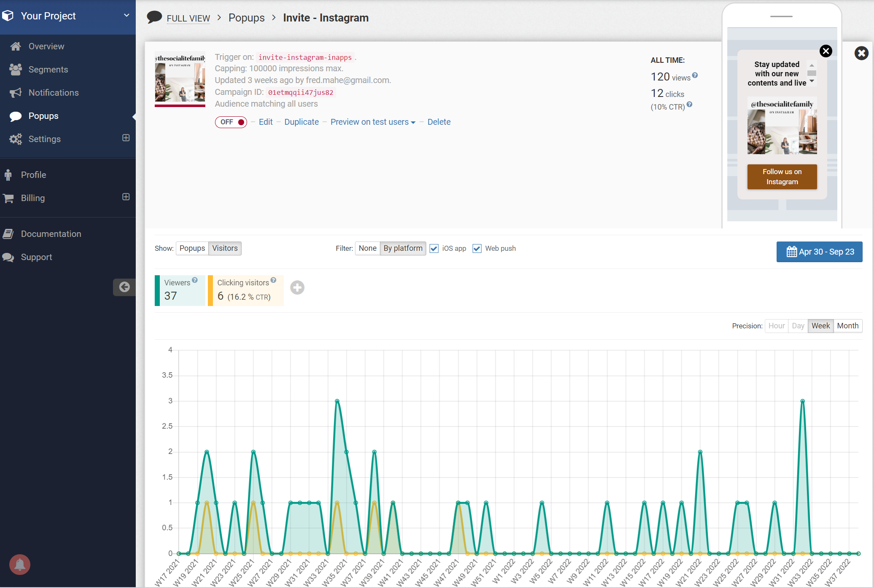The width and height of the screenshot is (874, 588).
Task: Click help icon beside 120 views
Action: point(695,75)
